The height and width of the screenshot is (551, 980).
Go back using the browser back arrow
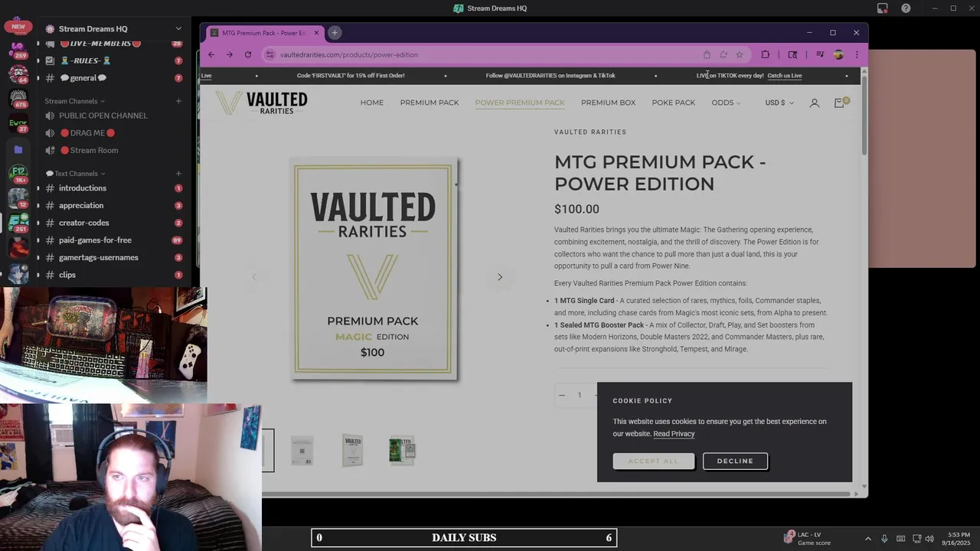click(211, 54)
